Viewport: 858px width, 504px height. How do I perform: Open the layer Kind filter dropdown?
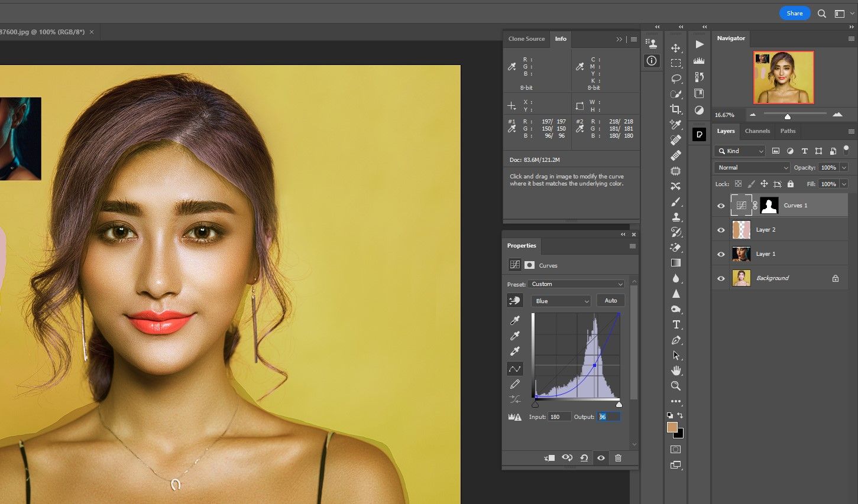pos(740,151)
